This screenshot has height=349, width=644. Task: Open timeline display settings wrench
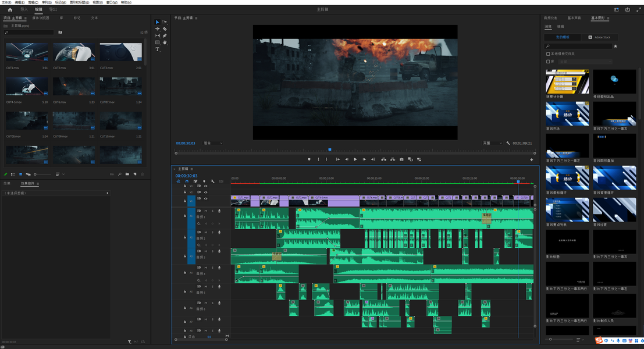pyautogui.click(x=213, y=181)
